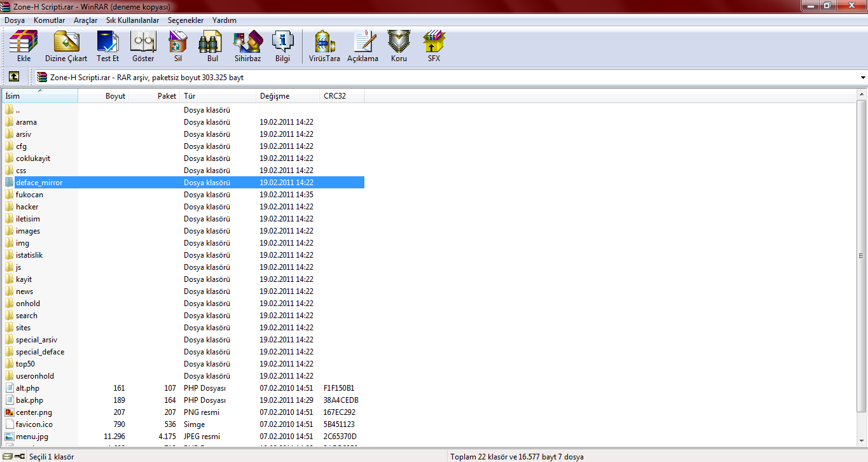Click the sites folder icon
This screenshot has width=868, height=462.
(x=9, y=328)
